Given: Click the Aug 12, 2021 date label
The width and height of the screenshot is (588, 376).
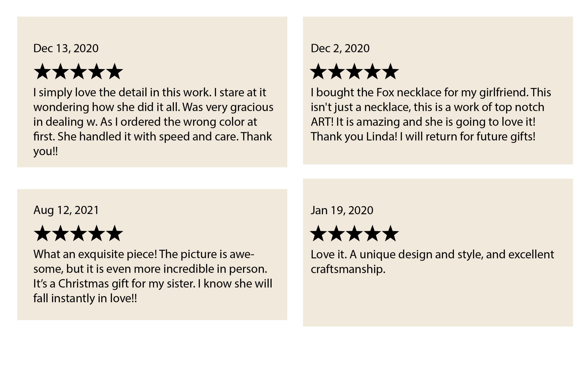Looking at the screenshot, I should (66, 210).
